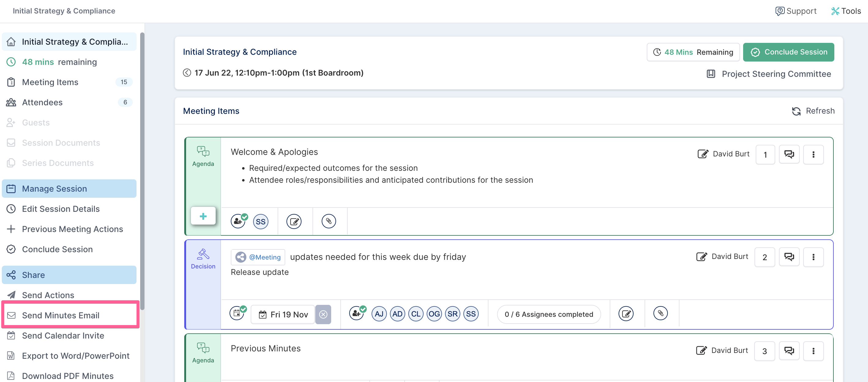Click the 48 Mins Remaining indicator
868x382 pixels.
click(x=693, y=52)
